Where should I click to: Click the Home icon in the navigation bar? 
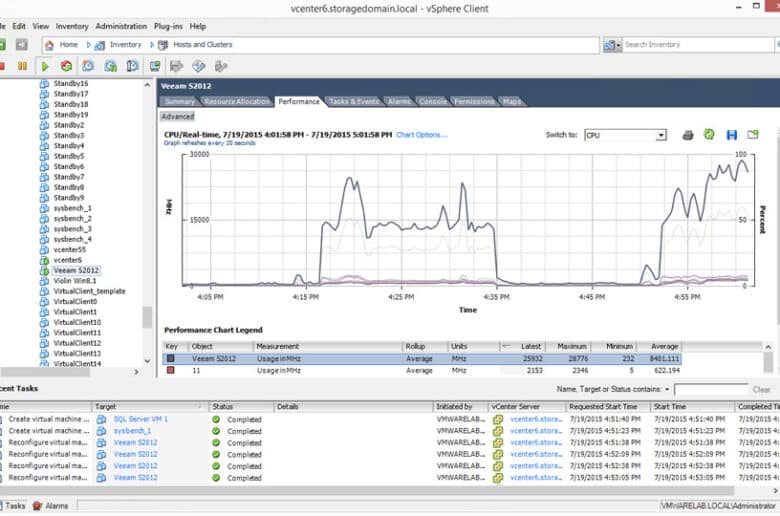[49, 45]
